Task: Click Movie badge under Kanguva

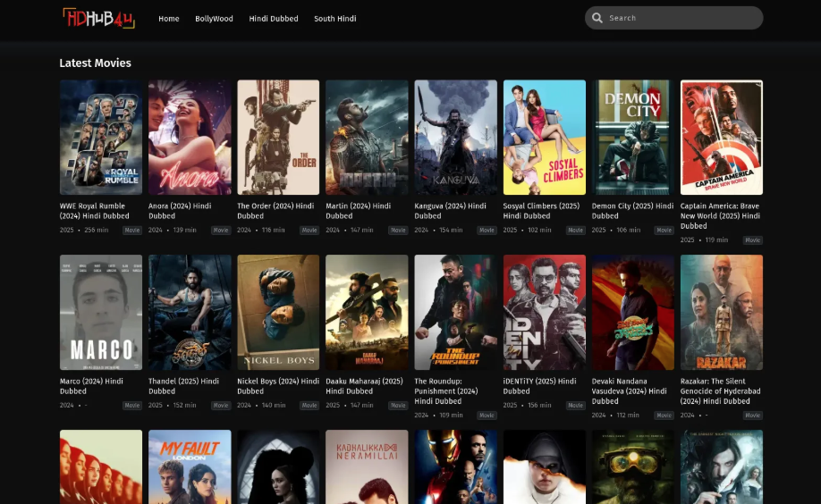Action: pyautogui.click(x=487, y=231)
